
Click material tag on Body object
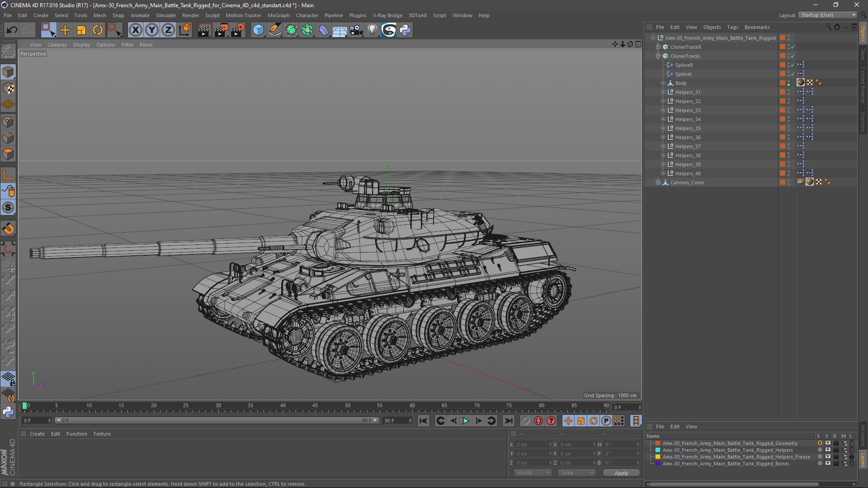pos(801,83)
